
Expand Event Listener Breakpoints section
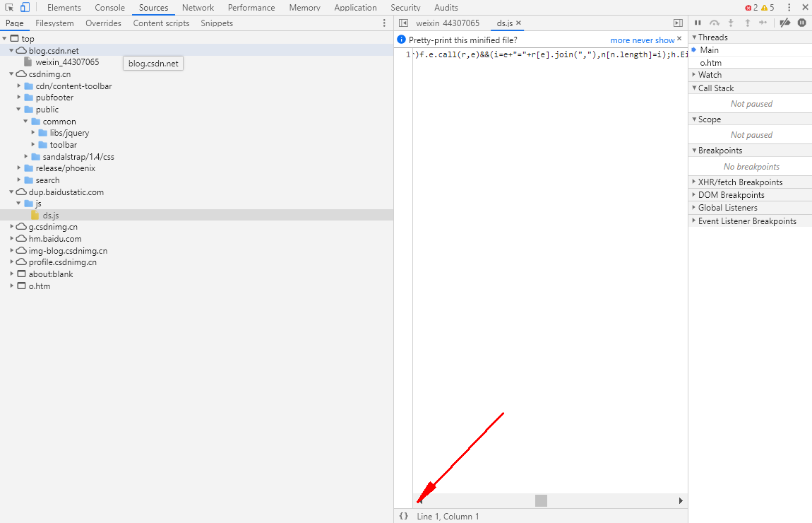pos(694,221)
